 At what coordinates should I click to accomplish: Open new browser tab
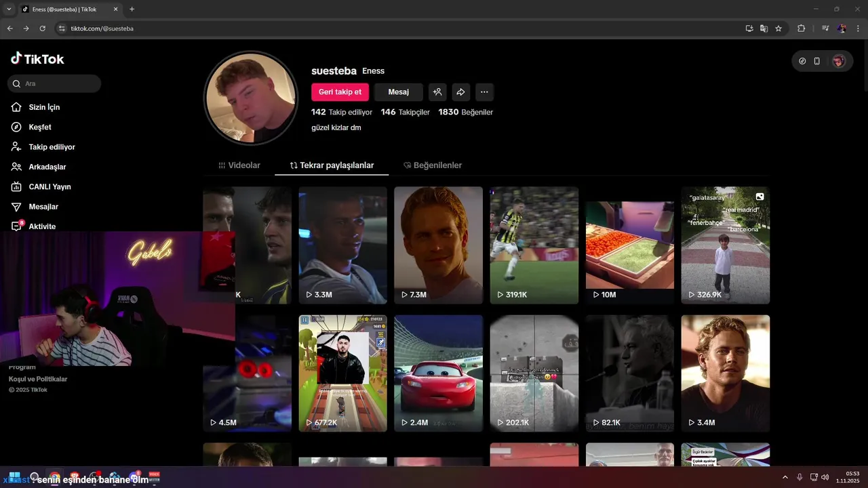coord(132,9)
